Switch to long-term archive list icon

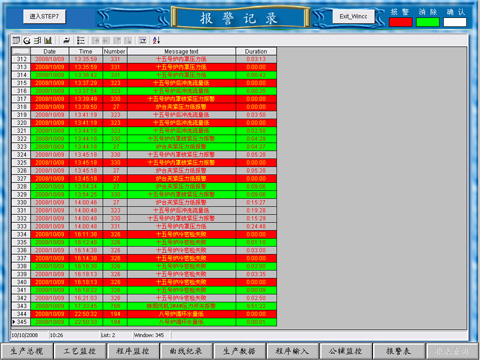click(x=37, y=40)
